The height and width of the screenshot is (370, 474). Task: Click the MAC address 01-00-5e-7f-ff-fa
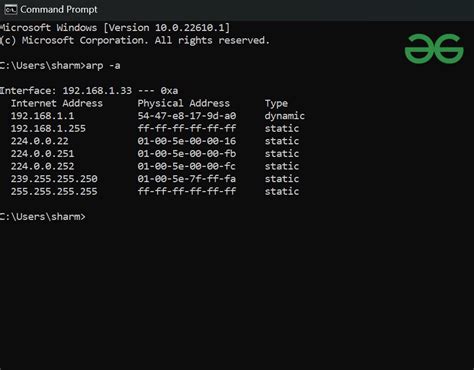(187, 179)
